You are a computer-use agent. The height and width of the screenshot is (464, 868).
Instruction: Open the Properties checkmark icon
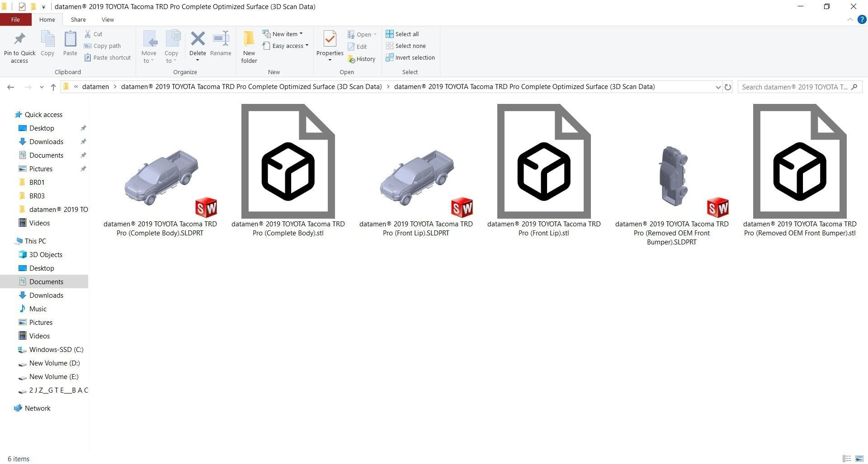tap(330, 39)
